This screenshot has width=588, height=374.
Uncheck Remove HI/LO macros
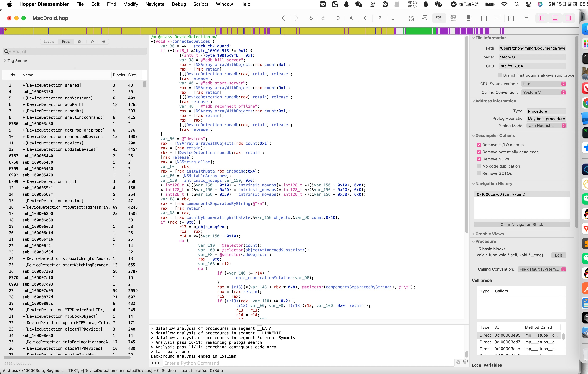[x=479, y=145]
